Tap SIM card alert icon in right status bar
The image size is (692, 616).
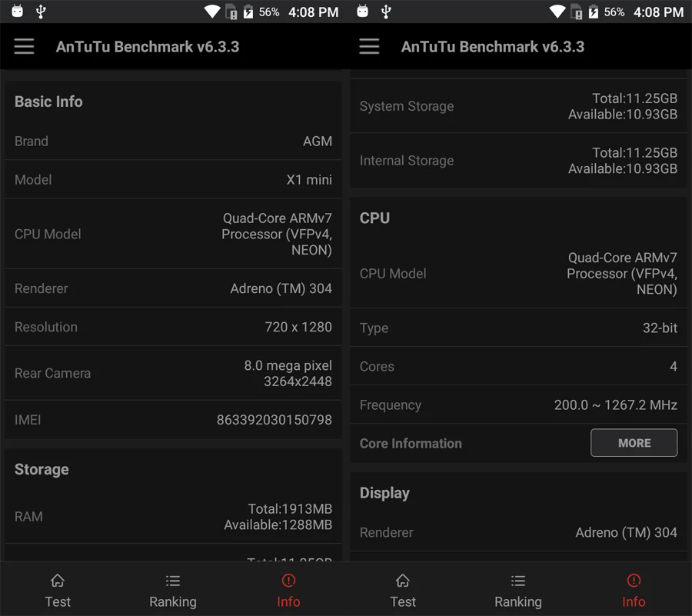click(x=577, y=12)
